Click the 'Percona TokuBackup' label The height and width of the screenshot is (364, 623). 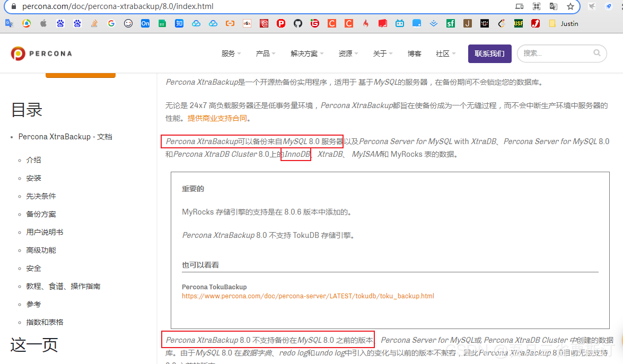[214, 287]
